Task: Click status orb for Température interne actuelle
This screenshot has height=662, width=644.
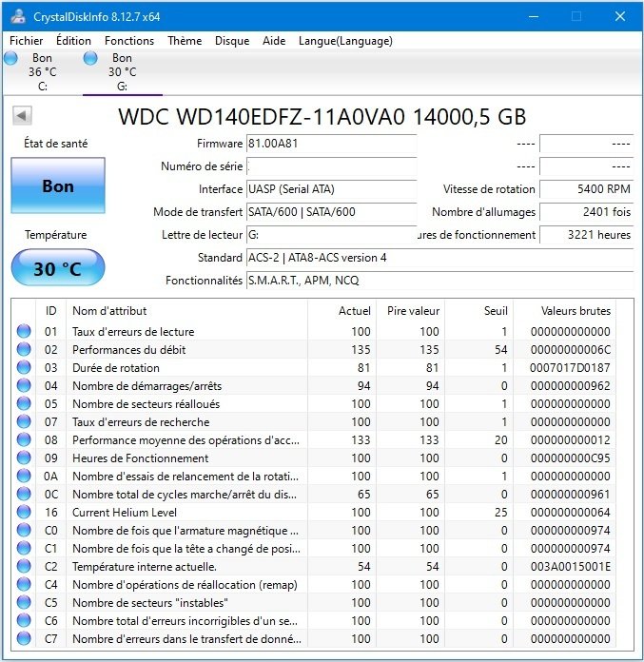Action: click(24, 566)
